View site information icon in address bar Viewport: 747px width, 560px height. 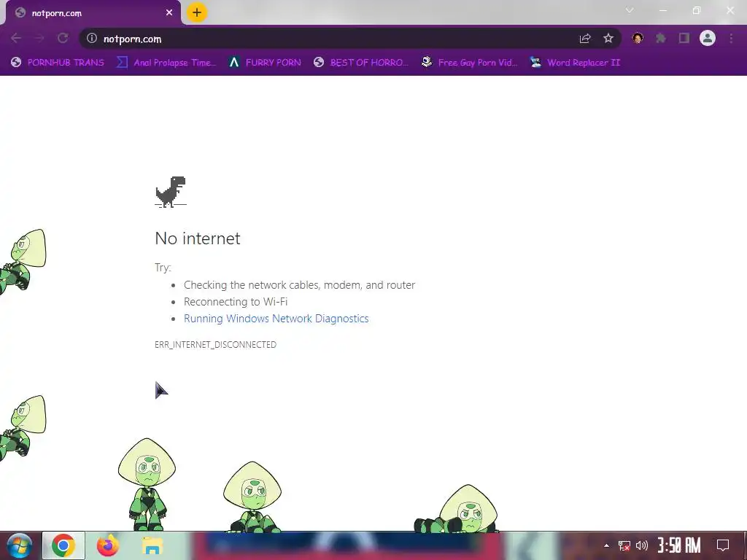tap(92, 39)
